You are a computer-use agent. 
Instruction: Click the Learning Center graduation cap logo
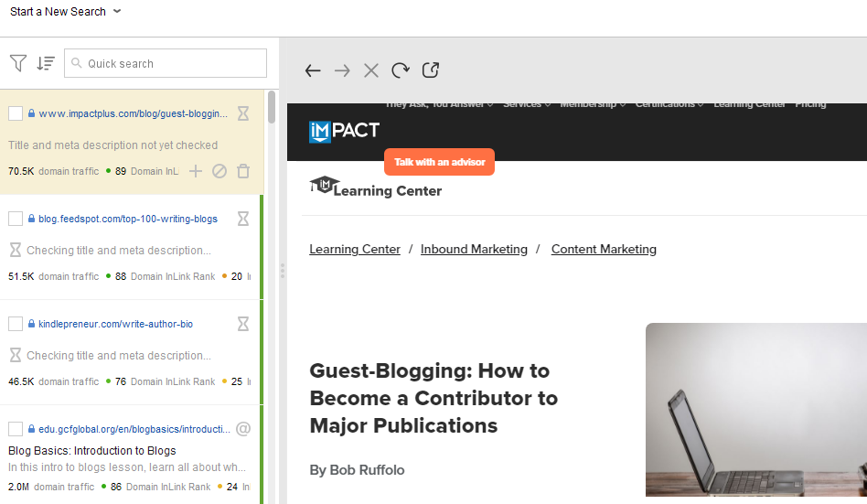click(376, 187)
